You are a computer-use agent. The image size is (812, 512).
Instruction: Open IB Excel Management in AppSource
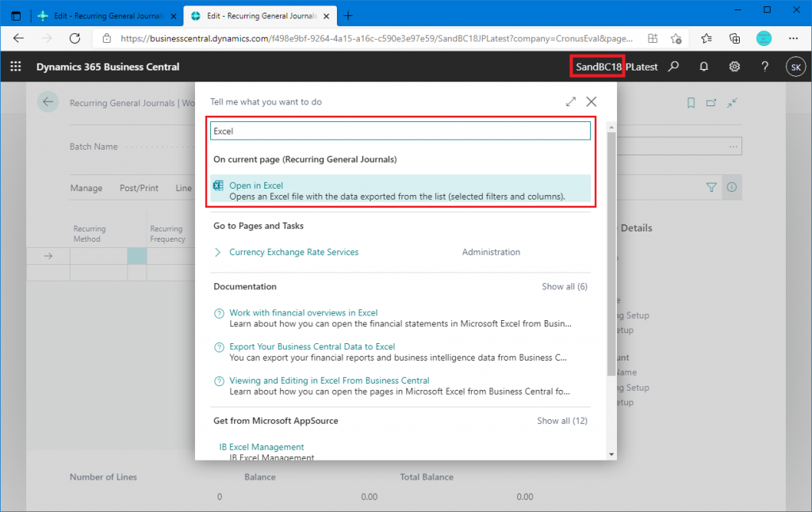(x=262, y=447)
